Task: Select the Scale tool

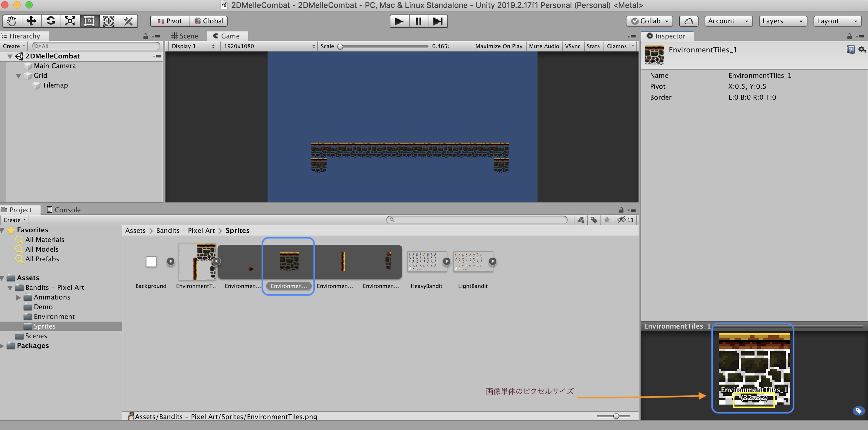Action: click(70, 21)
